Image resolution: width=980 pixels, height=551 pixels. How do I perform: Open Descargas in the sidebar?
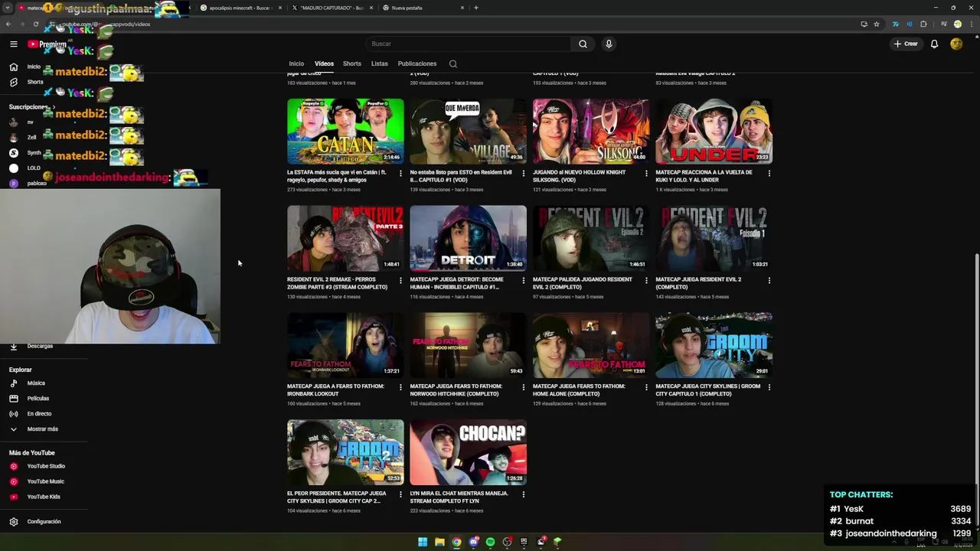[x=40, y=346]
